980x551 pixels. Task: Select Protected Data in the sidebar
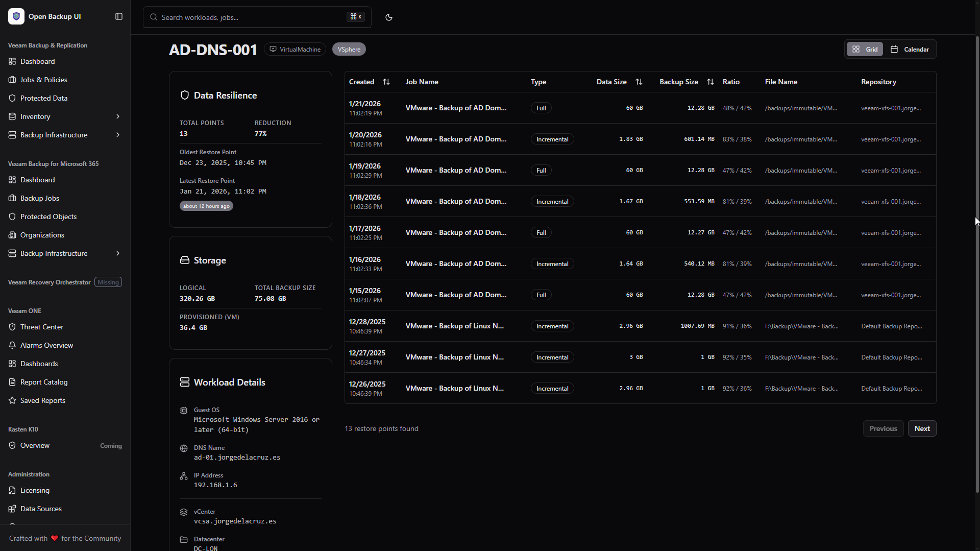point(44,98)
